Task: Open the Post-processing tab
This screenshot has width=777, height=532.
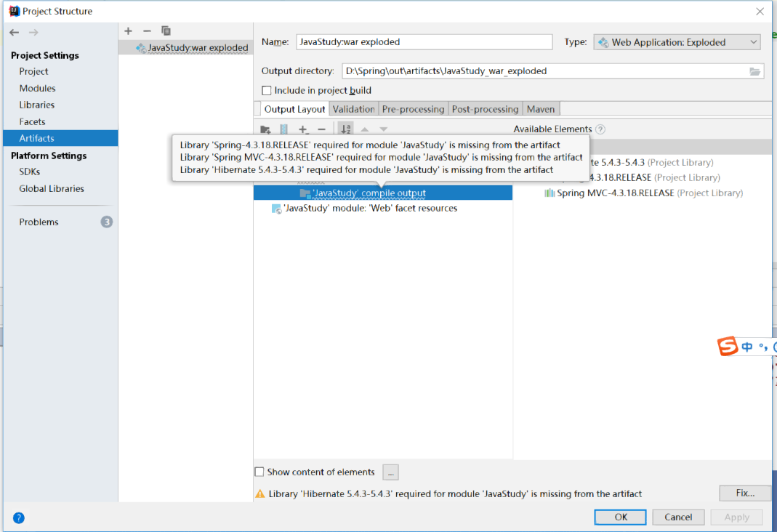Action: click(x=485, y=109)
